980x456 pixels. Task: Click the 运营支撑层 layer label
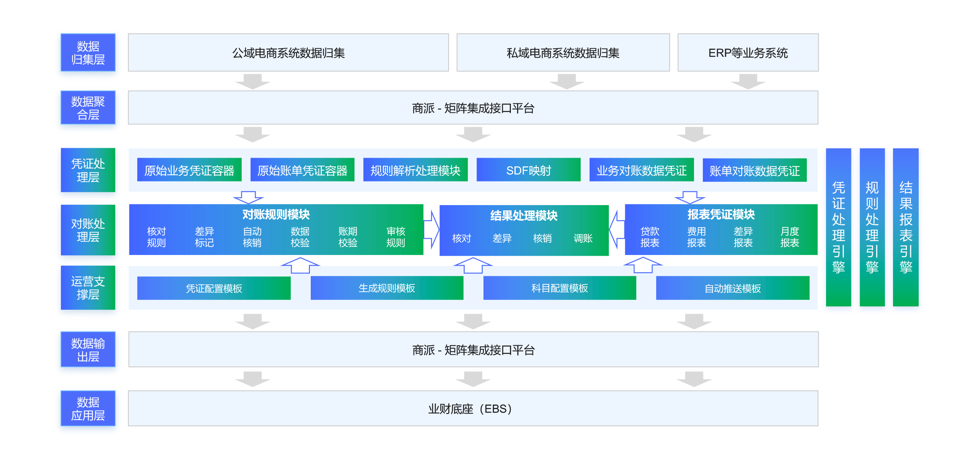88,288
